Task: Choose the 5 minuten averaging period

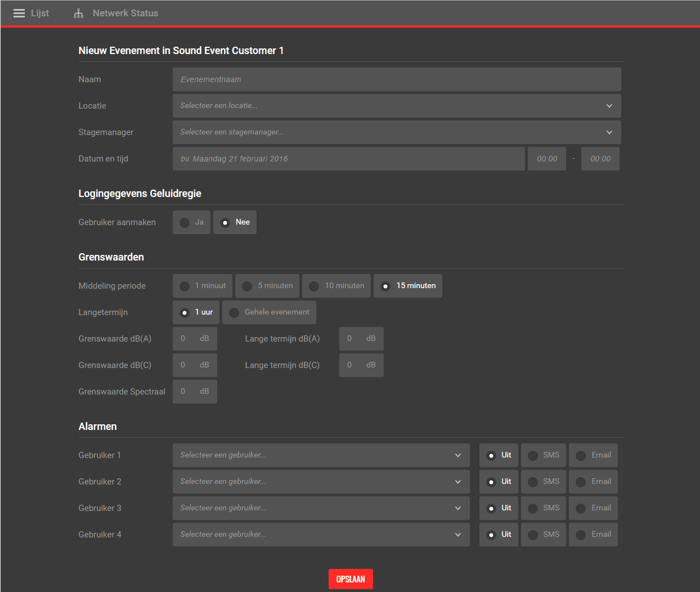Action: (x=267, y=286)
